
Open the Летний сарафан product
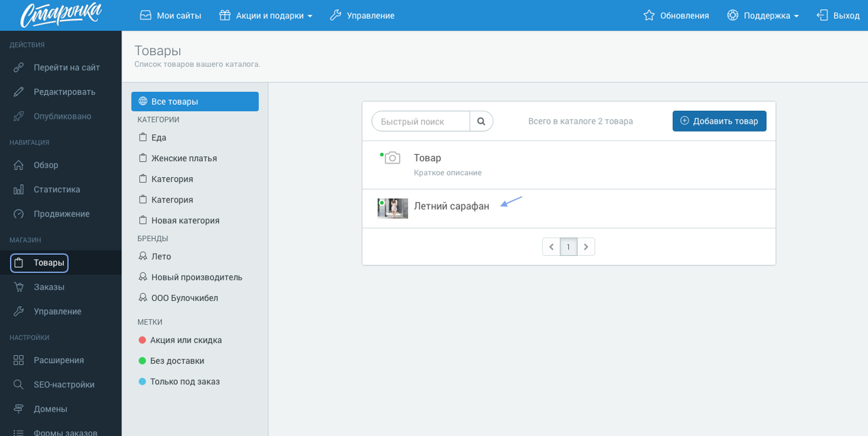coord(451,206)
